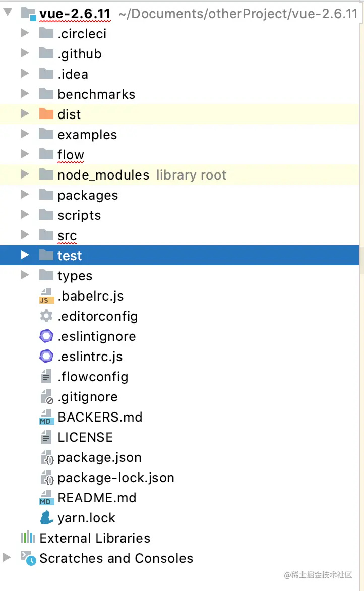364x591 pixels.
Task: Click the External Libraries icon
Action: pos(28,538)
